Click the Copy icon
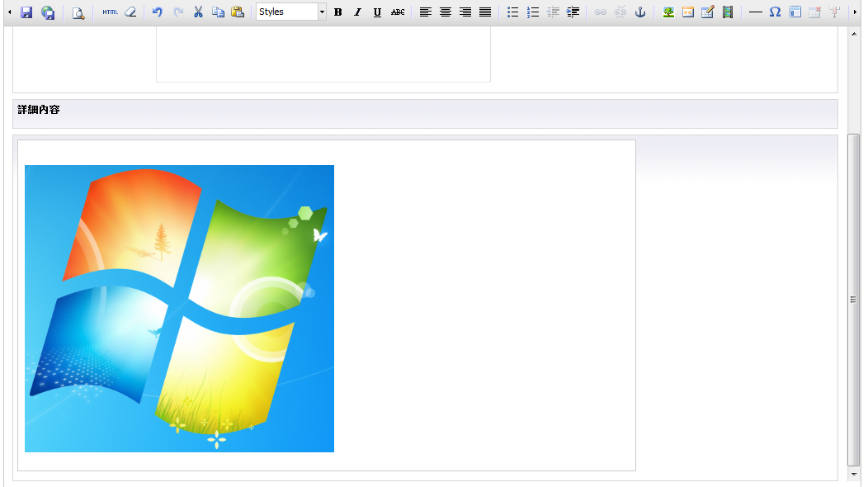This screenshot has height=487, width=868. coord(218,12)
